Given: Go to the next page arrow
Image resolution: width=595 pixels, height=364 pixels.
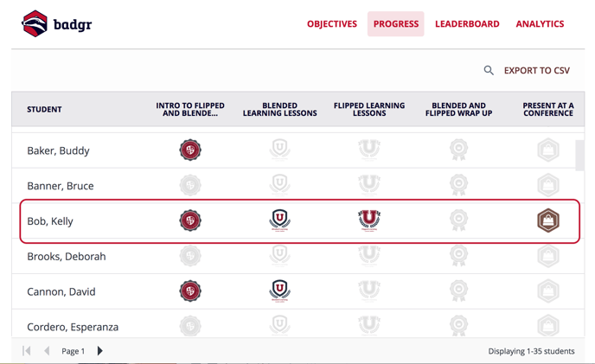Looking at the screenshot, I should (99, 351).
